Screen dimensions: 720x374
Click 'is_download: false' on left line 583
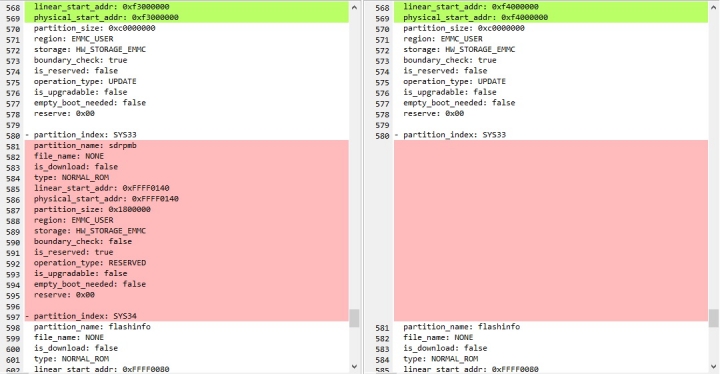[76, 167]
